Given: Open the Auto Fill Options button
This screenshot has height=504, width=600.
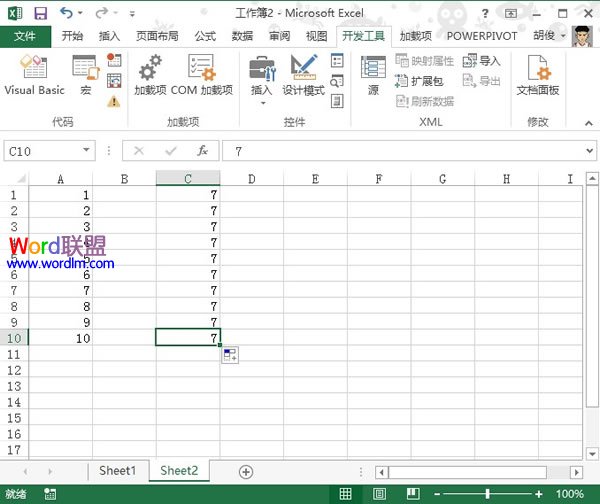Looking at the screenshot, I should coord(230,355).
